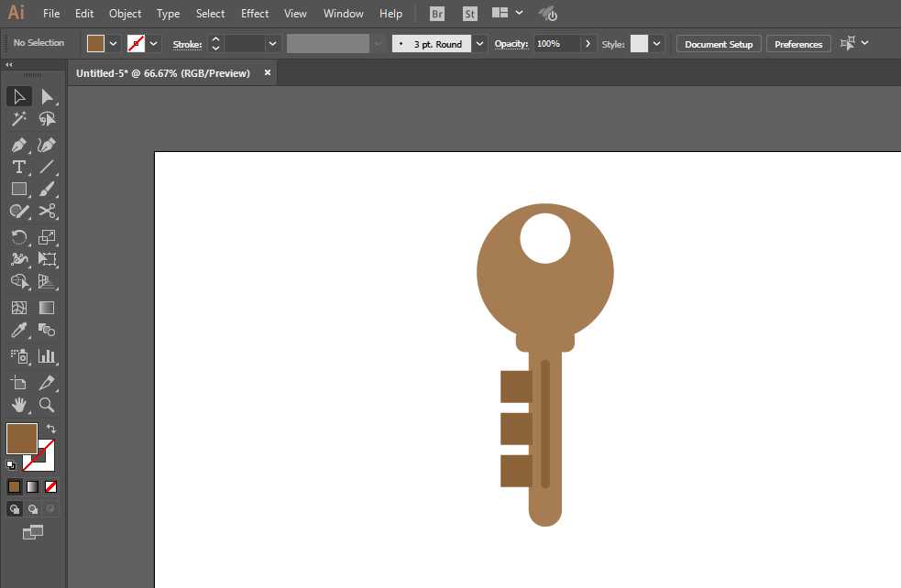
Task: Click the Document Setup button
Action: [719, 44]
